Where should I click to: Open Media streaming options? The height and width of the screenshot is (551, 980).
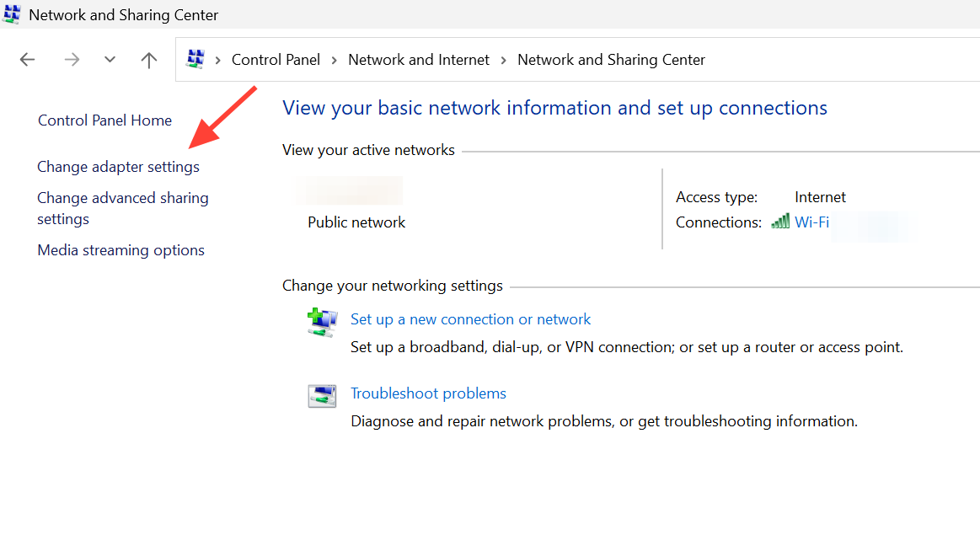tap(120, 250)
